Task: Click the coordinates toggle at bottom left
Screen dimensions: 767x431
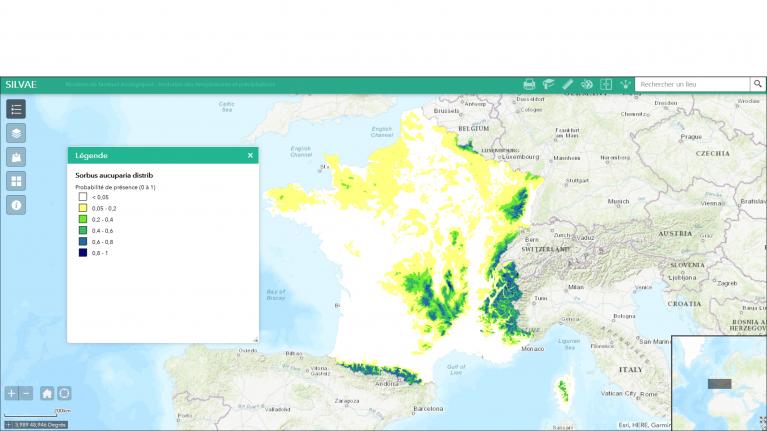Action: pos(8,424)
